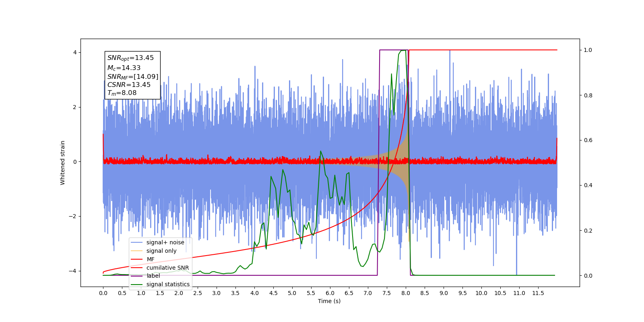This screenshot has width=644, height=322.
Task: Click x-axis tick label 9.5
Action: 462,293
